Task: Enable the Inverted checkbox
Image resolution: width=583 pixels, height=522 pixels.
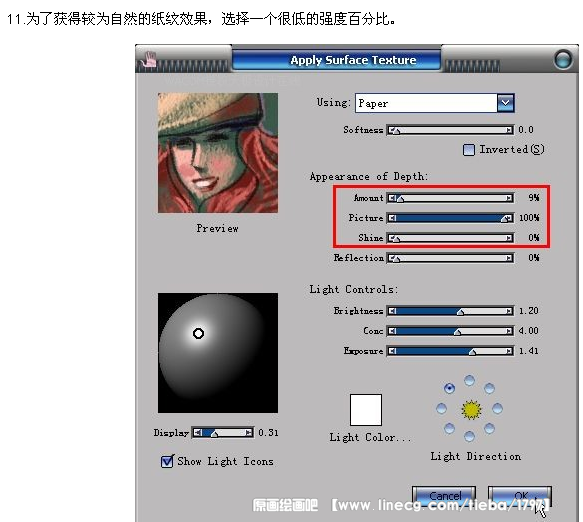Action: [469, 150]
